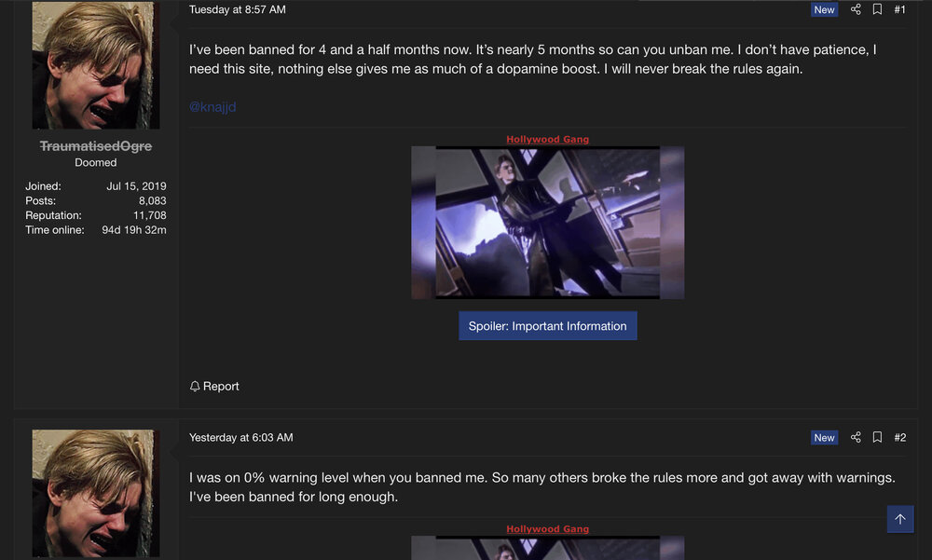This screenshot has height=560, width=932.
Task: Click the Report bell icon
Action: 195,387
